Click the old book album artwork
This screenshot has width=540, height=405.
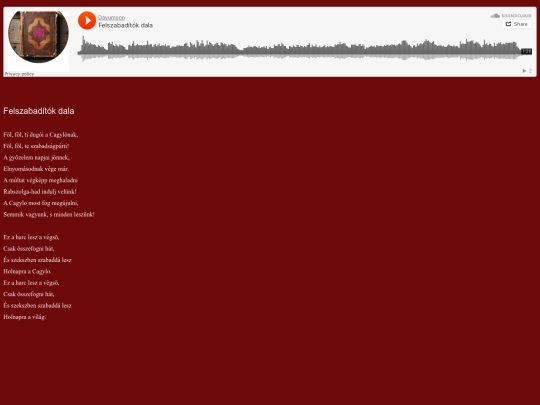(38, 37)
